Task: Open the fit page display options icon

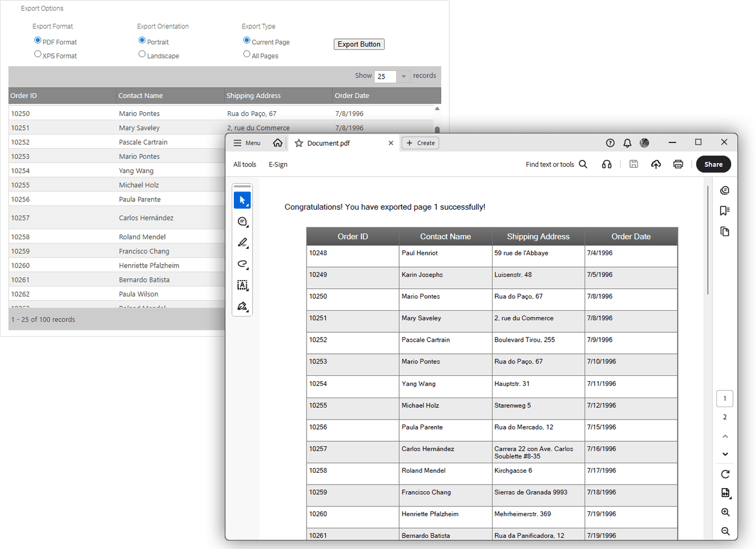Action: click(x=725, y=493)
